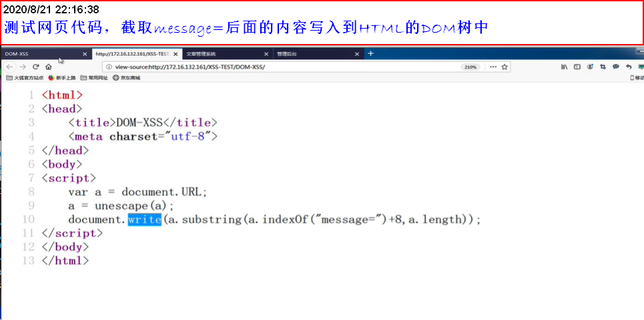Click the closing </body> tag on line 12
The image size is (644, 320).
click(65, 247)
